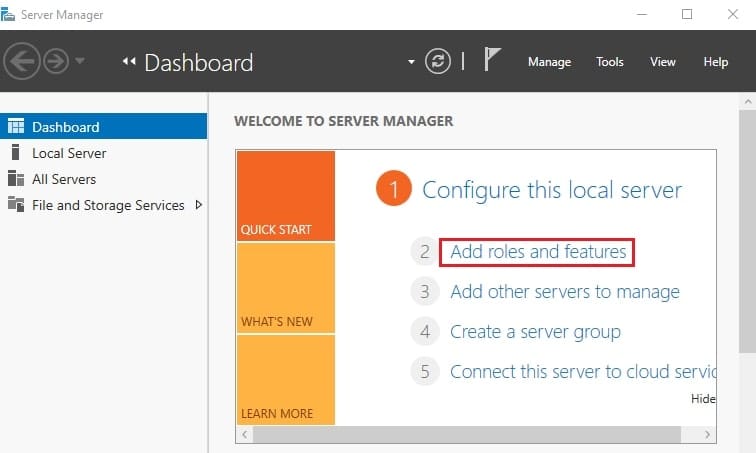Maximize the Server Manager window
This screenshot has width=756, height=453.
coord(687,14)
